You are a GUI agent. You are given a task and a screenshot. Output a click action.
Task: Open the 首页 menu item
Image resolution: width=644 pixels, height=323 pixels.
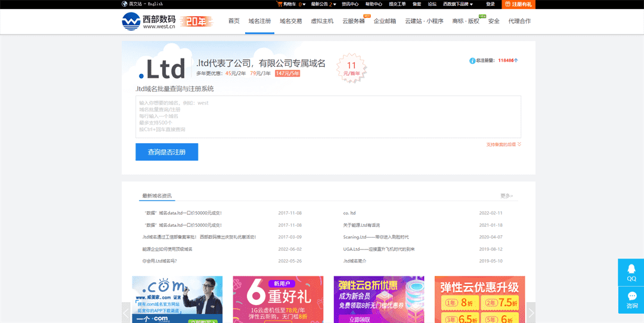point(234,21)
